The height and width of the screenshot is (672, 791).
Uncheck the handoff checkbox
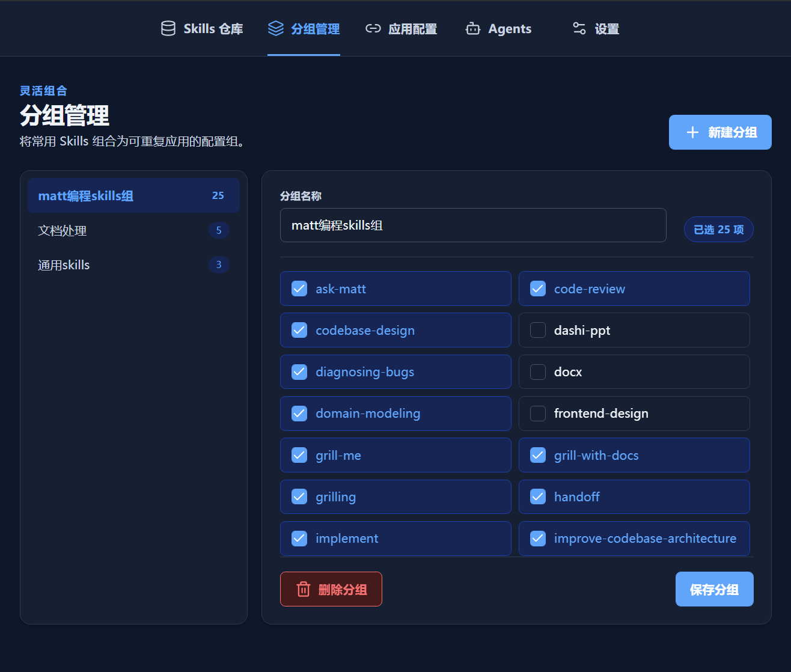(x=538, y=496)
